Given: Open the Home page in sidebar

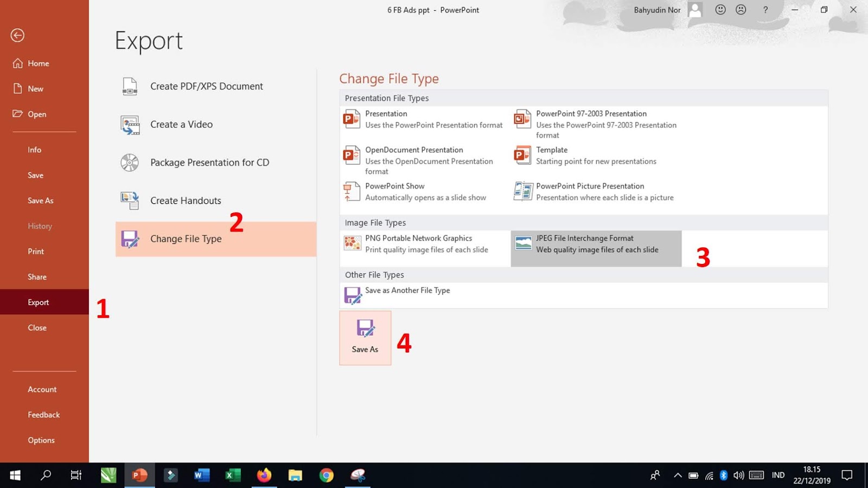Looking at the screenshot, I should point(44,63).
